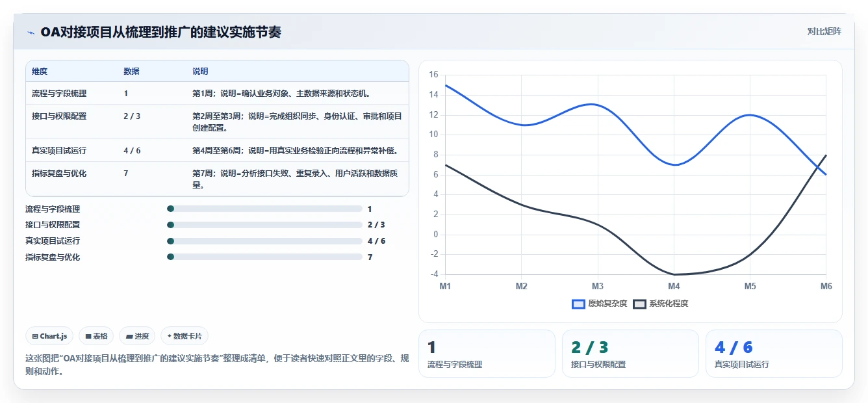Toggle the 系统化程度 legend item
The image size is (868, 403).
coord(660,304)
